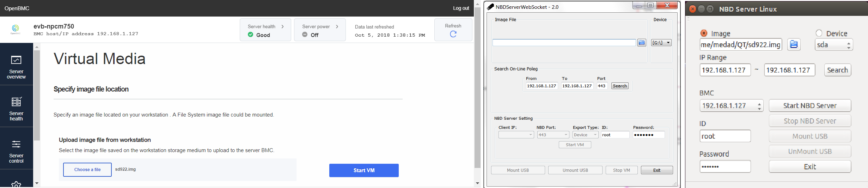This screenshot has width=868, height=188.
Task: Click the settings gear in sidebar
Action: click(16, 184)
